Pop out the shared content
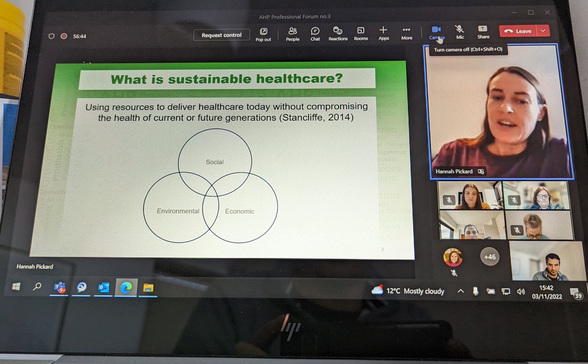Viewport: 588px width, 364px height. coord(263,34)
